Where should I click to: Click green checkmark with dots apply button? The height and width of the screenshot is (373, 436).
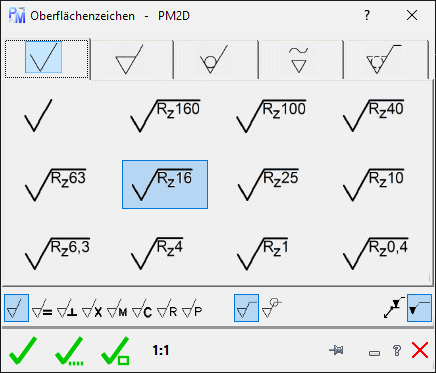[69, 351]
